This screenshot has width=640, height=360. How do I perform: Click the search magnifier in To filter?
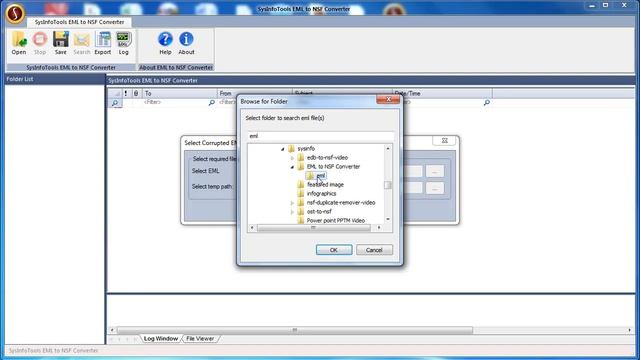click(x=211, y=102)
